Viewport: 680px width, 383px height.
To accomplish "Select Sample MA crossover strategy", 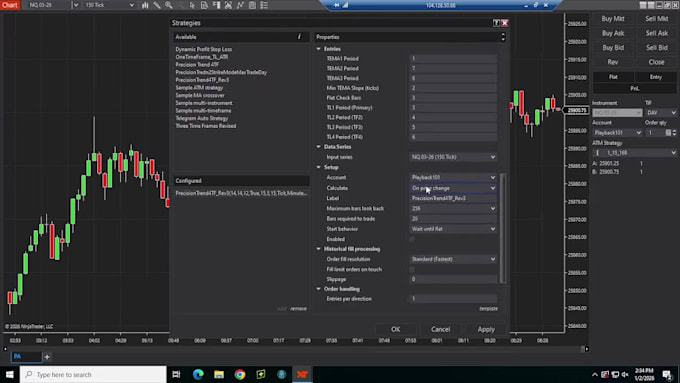I will (x=200, y=95).
